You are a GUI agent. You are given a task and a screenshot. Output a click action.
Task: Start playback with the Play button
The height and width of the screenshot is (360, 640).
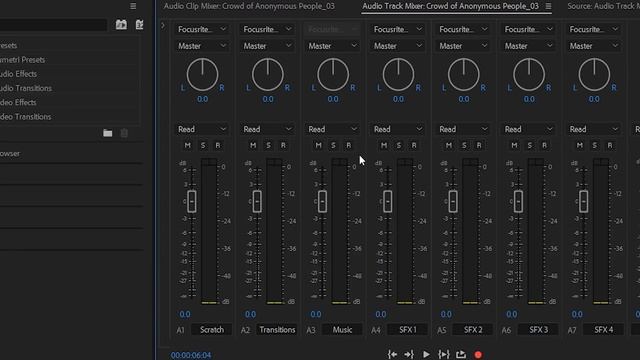[x=426, y=354]
